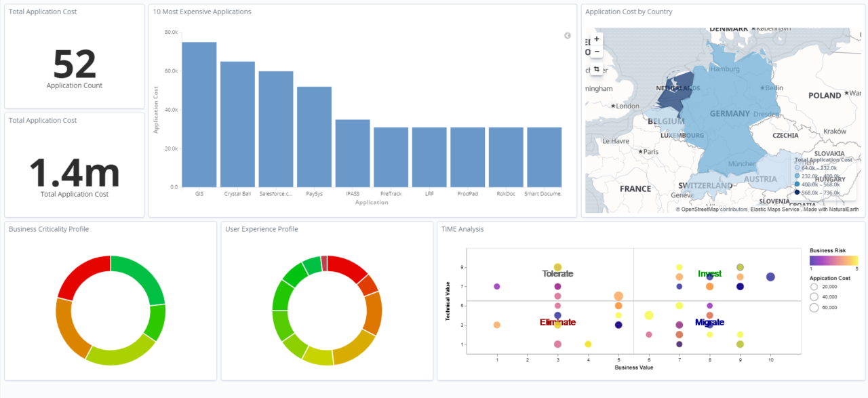Image resolution: width=868 pixels, height=398 pixels.
Task: Click the Salesforce.c... bar
Action: point(276,129)
